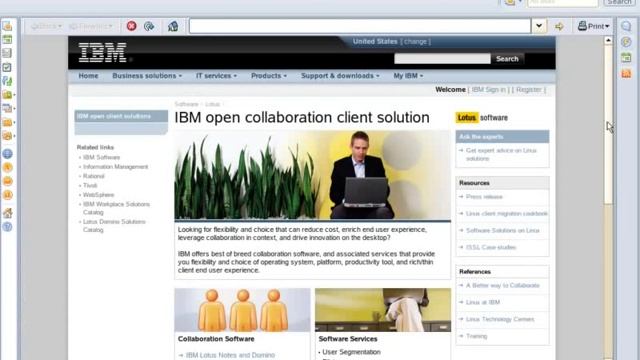Click the orange round icon directly below globe
Screen dimensions: 640x360
click(7, 167)
